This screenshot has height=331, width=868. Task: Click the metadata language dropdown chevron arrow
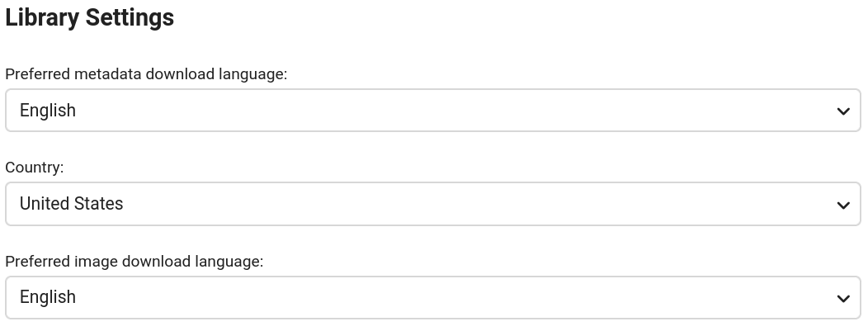(842, 111)
